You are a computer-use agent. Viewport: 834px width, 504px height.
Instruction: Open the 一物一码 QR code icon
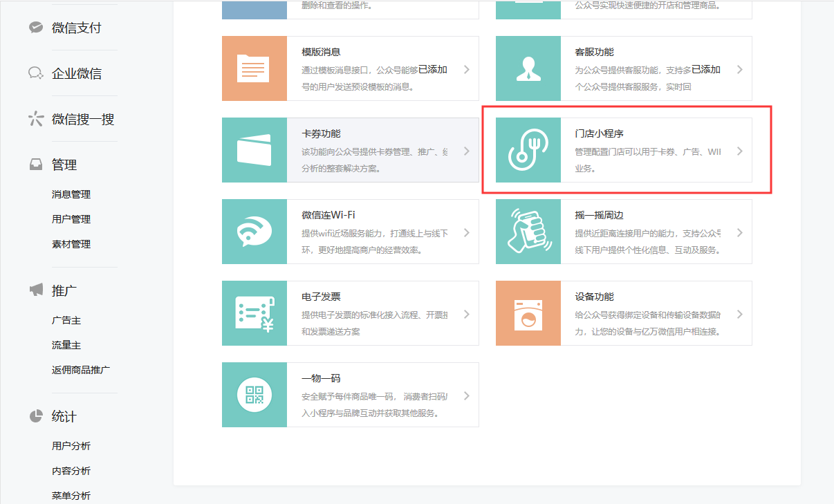(254, 395)
